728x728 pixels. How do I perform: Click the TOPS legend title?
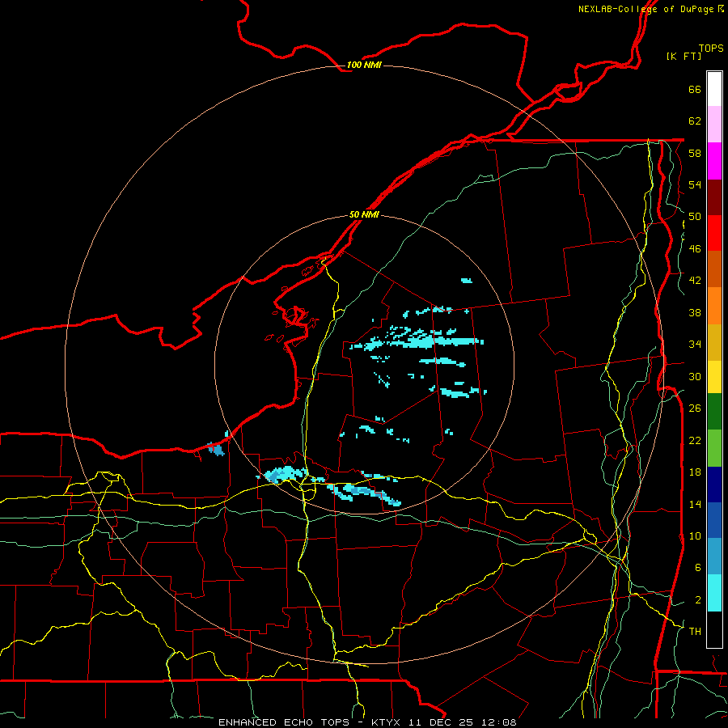[711, 48]
